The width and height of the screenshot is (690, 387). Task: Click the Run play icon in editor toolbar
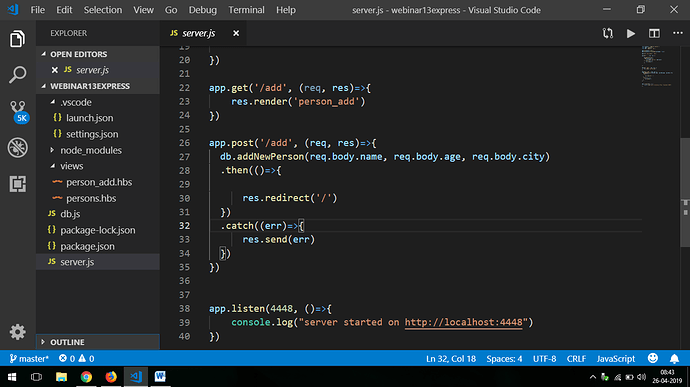[631, 33]
